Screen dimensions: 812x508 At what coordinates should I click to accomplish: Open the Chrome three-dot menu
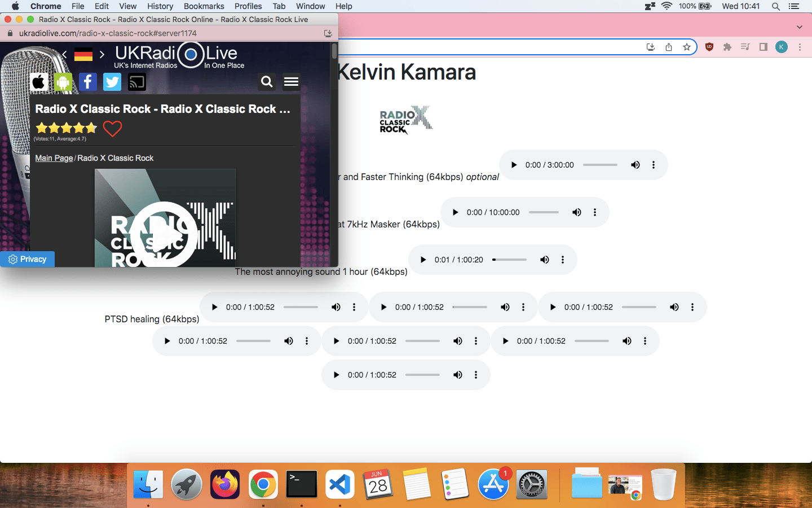pyautogui.click(x=800, y=47)
